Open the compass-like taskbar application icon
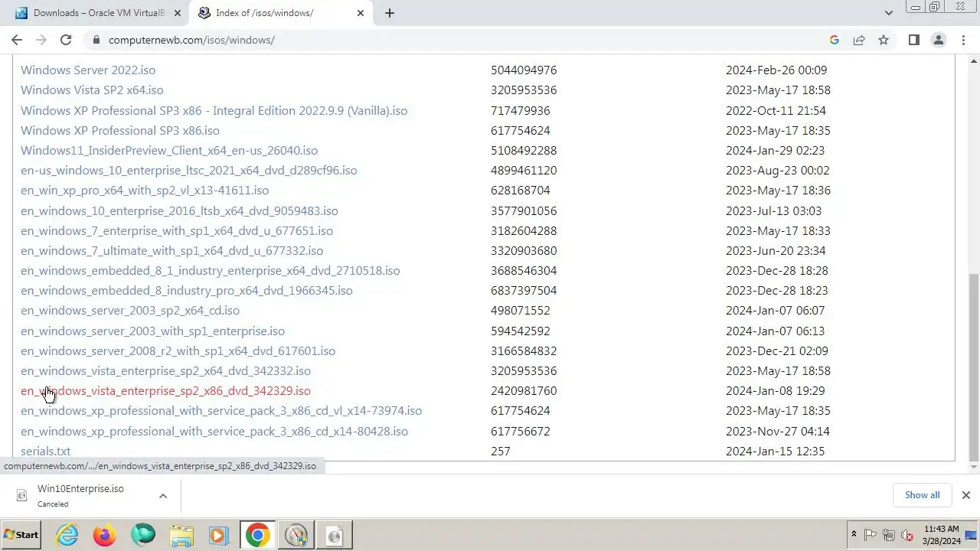Viewport: 980px width, 551px height. [296, 535]
